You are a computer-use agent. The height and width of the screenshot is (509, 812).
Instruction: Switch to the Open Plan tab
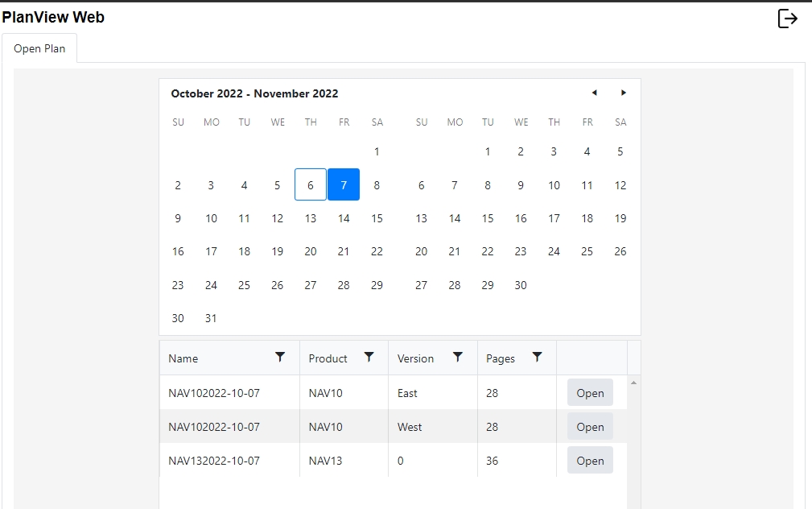pyautogui.click(x=39, y=48)
